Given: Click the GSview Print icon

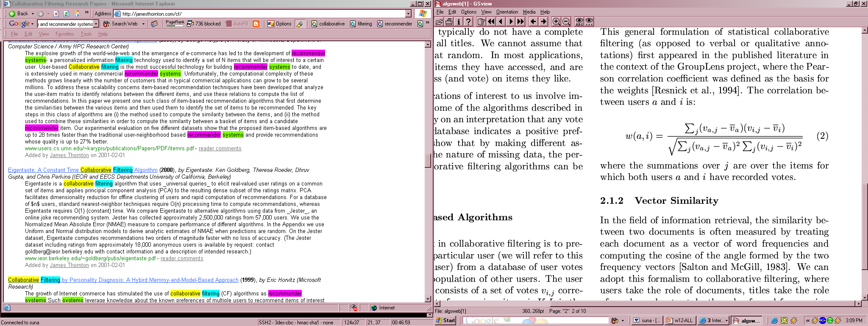Looking at the screenshot, I should (449, 22).
